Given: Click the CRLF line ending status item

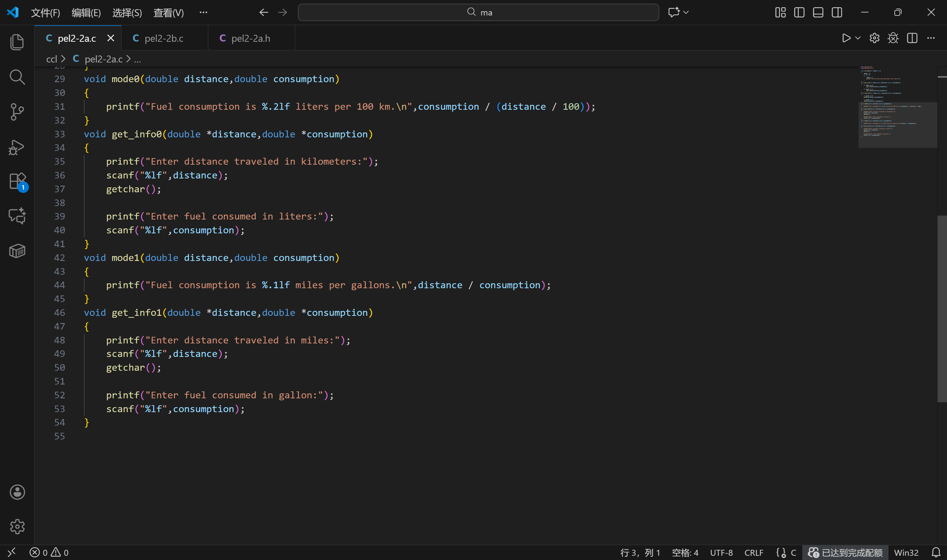Looking at the screenshot, I should click(753, 552).
